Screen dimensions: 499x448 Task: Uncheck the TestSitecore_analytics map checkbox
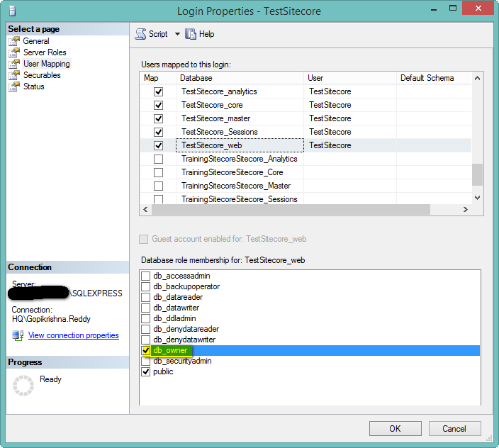click(x=158, y=91)
